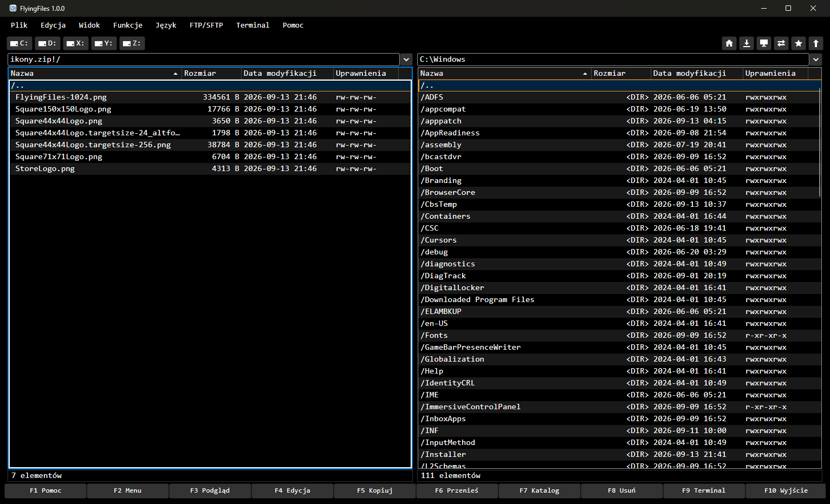
Task: Sort left panel by Rozmiar column
Action: point(211,73)
